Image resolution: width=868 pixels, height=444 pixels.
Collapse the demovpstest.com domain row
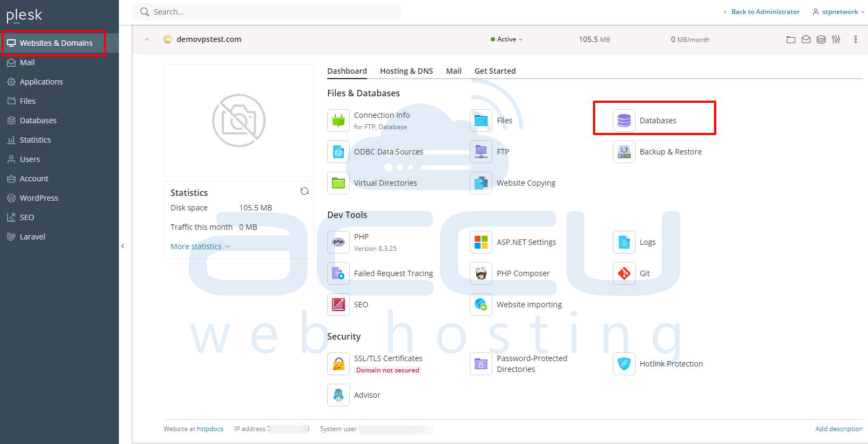[x=147, y=39]
